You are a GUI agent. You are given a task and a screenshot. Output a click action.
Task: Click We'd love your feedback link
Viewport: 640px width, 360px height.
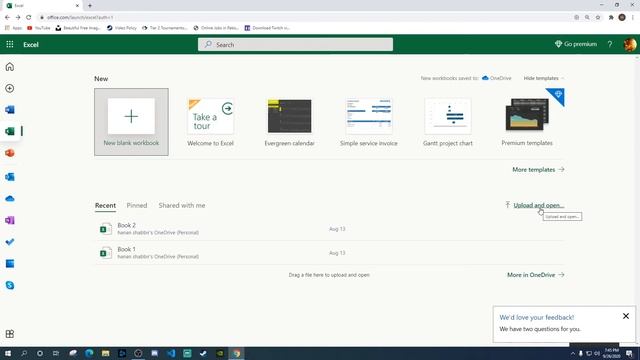[536, 317]
